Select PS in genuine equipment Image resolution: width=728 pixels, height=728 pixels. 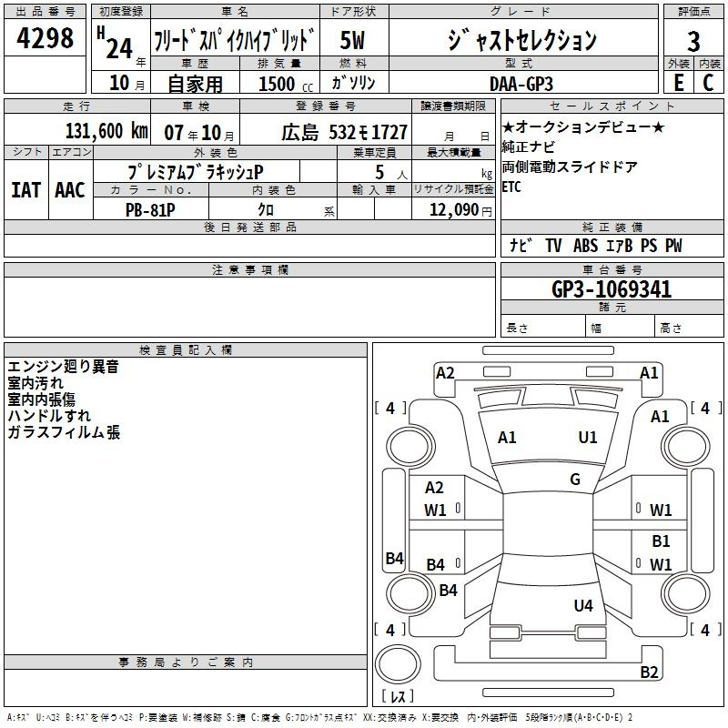(x=649, y=245)
